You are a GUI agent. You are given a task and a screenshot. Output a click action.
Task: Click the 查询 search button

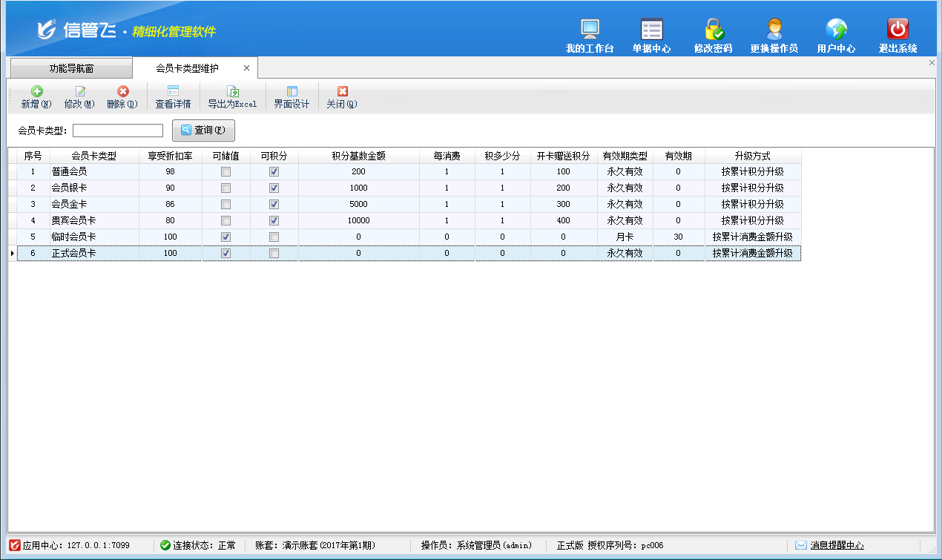(x=203, y=131)
